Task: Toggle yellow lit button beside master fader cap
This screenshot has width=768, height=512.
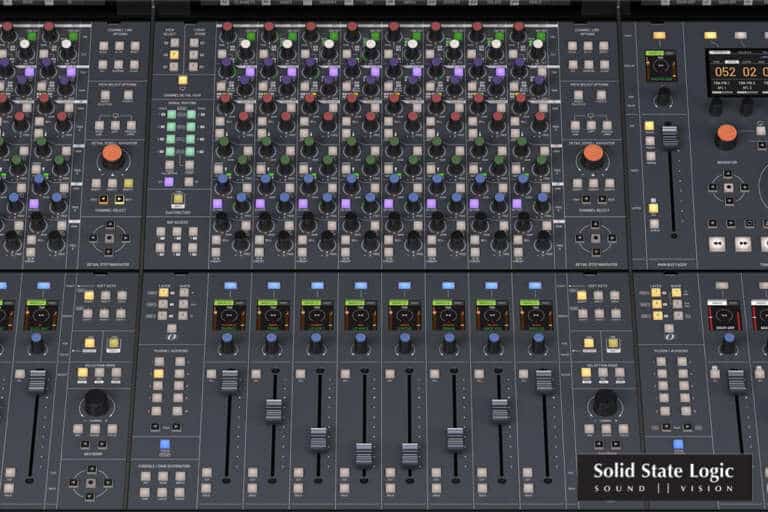Action: pos(649,126)
